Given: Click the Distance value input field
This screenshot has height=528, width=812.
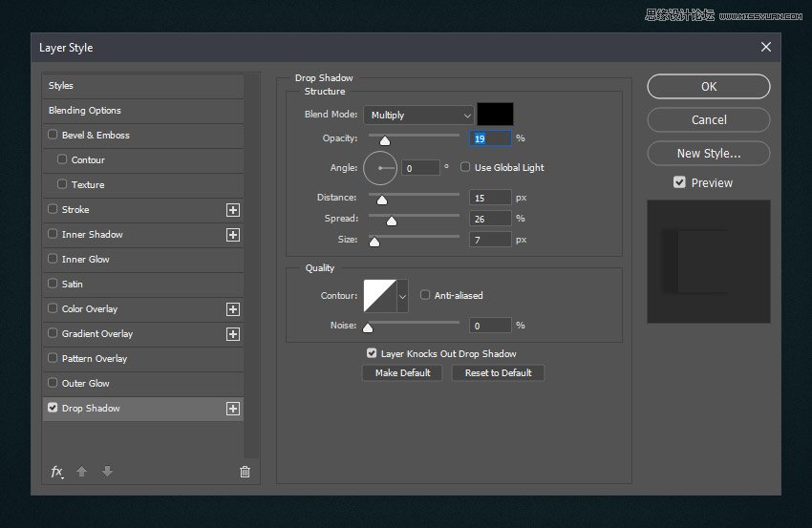Looking at the screenshot, I should point(490,198).
